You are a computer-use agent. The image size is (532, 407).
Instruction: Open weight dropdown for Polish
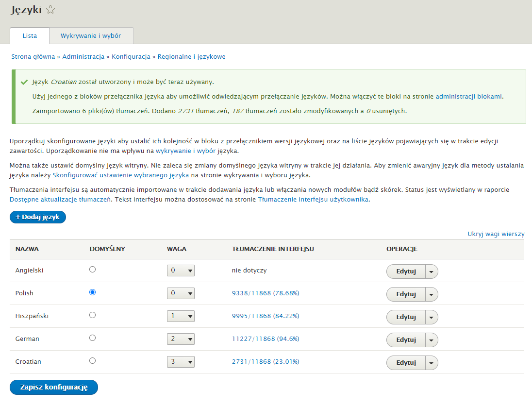point(181,293)
